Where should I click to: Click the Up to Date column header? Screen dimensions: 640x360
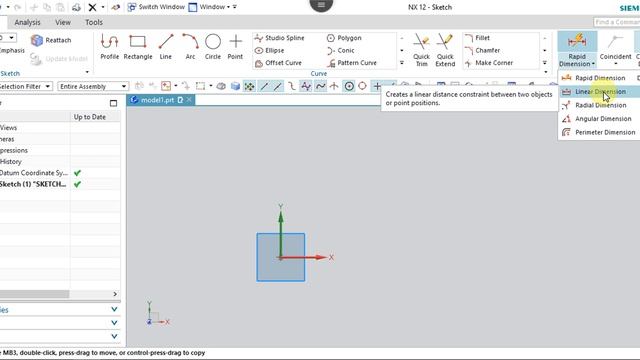click(90, 117)
